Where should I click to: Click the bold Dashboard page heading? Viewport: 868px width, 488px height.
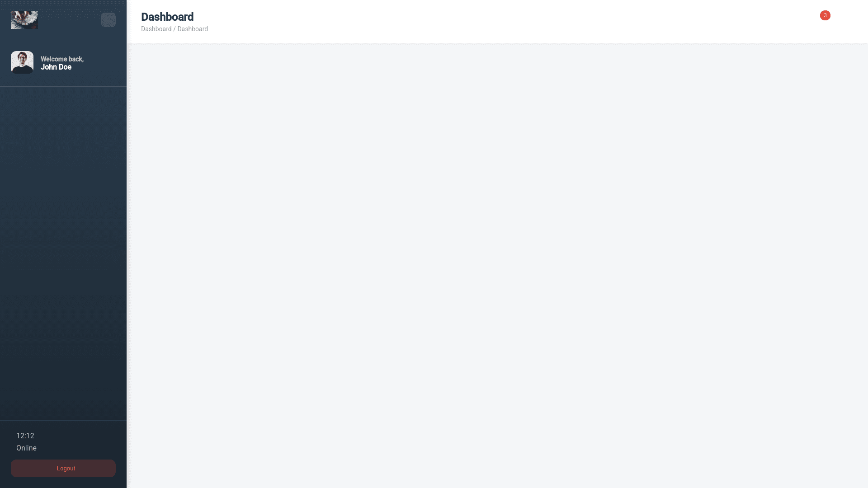[167, 17]
